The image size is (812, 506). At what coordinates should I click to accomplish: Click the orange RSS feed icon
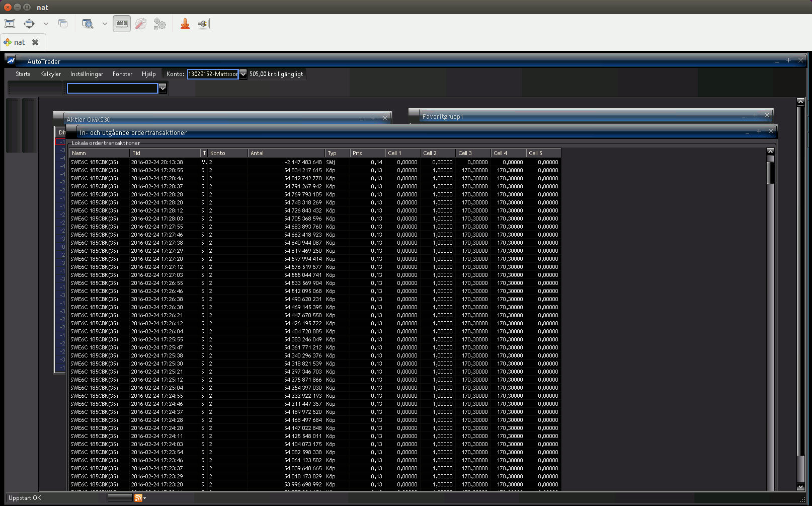138,498
